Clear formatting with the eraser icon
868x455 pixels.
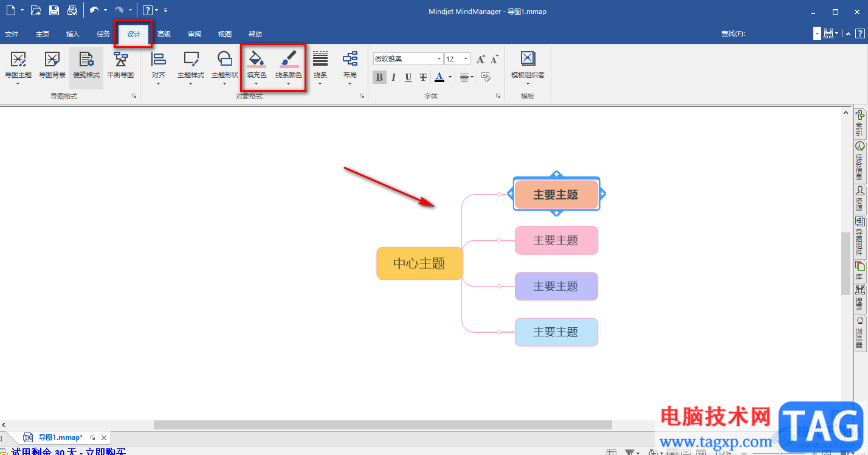click(x=486, y=77)
